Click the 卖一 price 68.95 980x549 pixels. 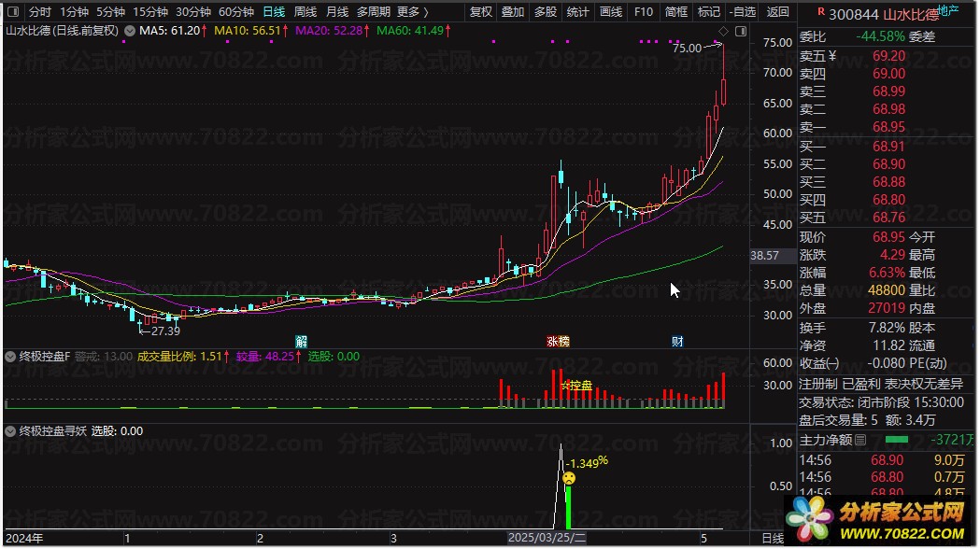(x=888, y=127)
